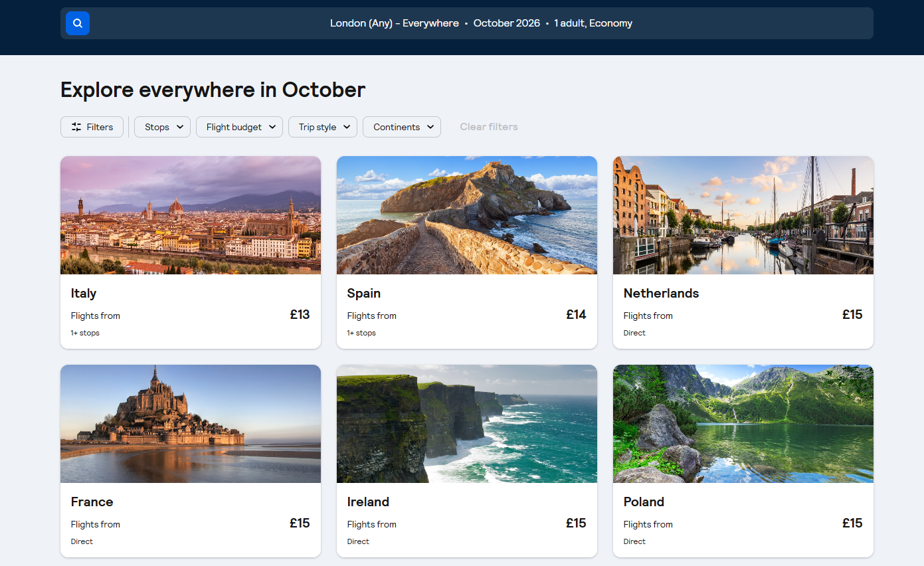Click the sliders icon on Filters
Image resolution: width=924 pixels, height=566 pixels.
(x=76, y=127)
